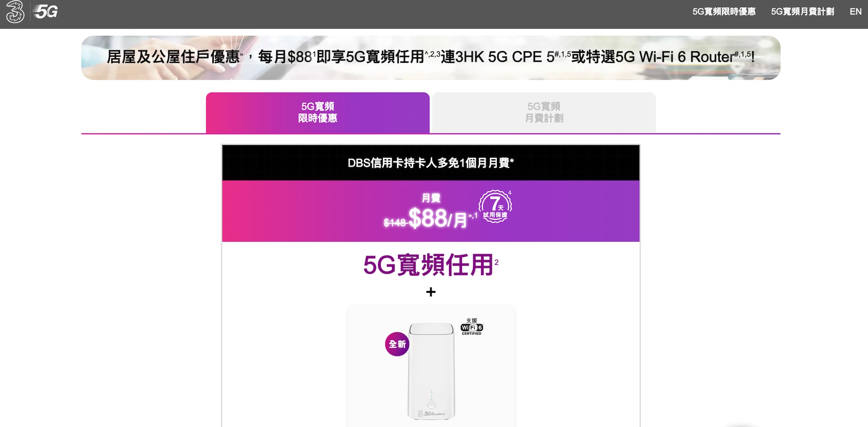Switch language to EN
The height and width of the screenshot is (427, 868).
pos(855,12)
